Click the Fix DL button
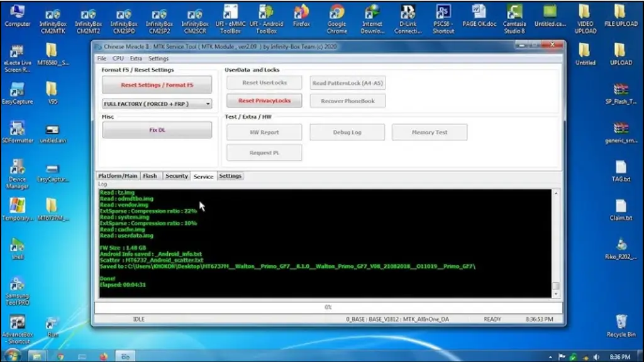Screen dimensions: 644x362 point(157,129)
